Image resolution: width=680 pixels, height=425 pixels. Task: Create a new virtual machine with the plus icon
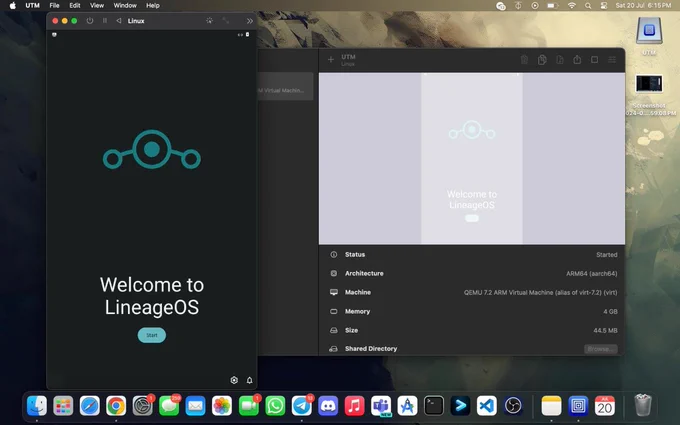point(331,60)
